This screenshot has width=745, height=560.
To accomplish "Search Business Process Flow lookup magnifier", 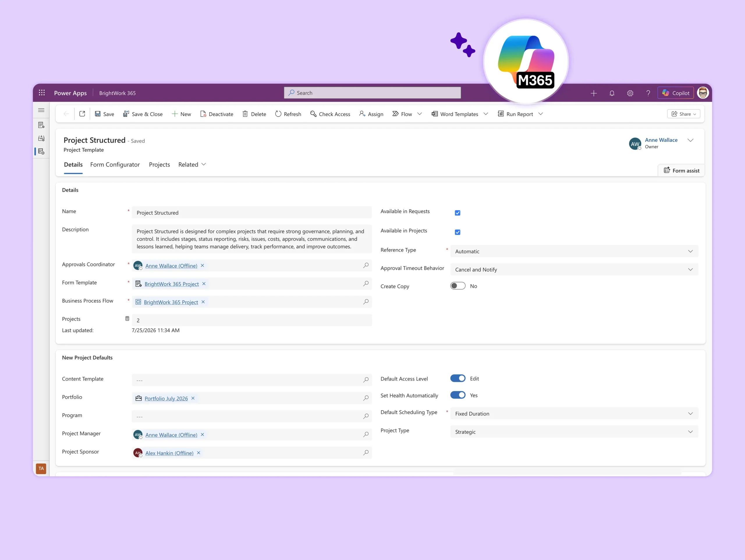I will pyautogui.click(x=366, y=302).
